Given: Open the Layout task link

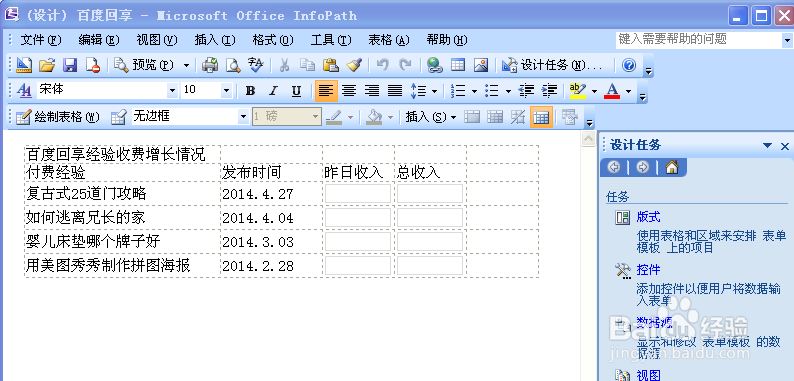Looking at the screenshot, I should coord(648,217).
